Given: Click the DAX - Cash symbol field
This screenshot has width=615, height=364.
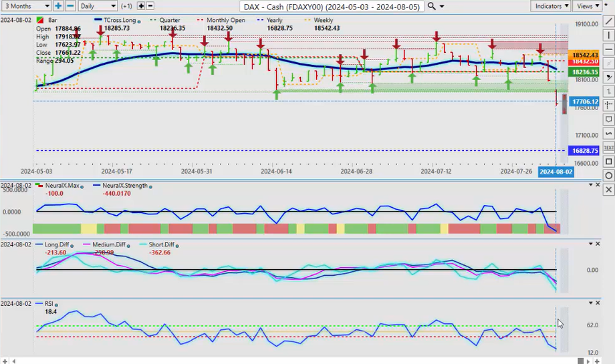Looking at the screenshot, I should pos(332,6).
